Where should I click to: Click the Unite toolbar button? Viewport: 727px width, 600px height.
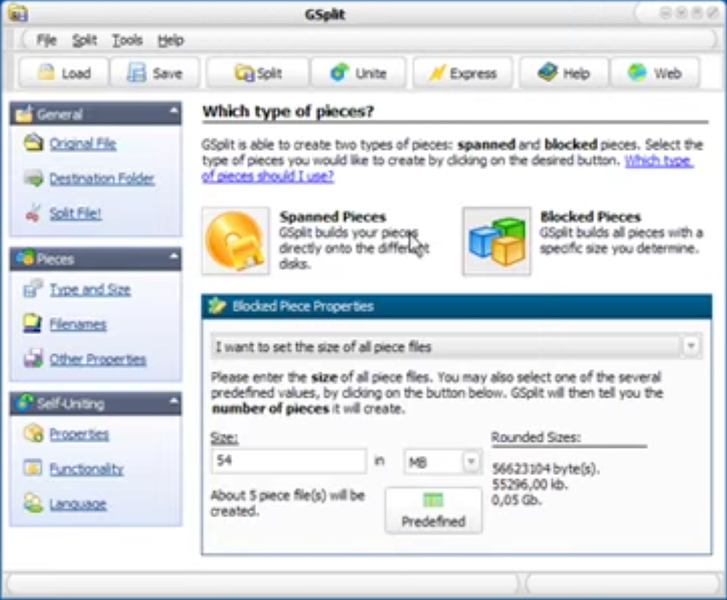click(358, 73)
